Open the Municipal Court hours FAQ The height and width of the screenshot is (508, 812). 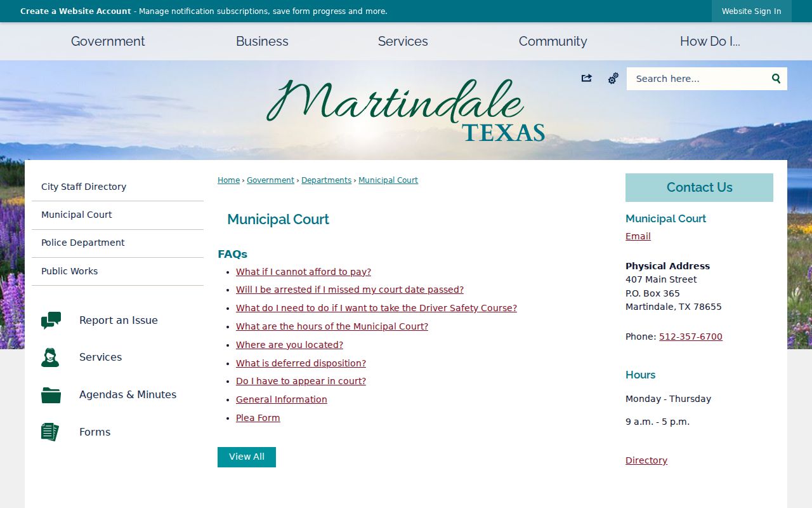point(332,326)
